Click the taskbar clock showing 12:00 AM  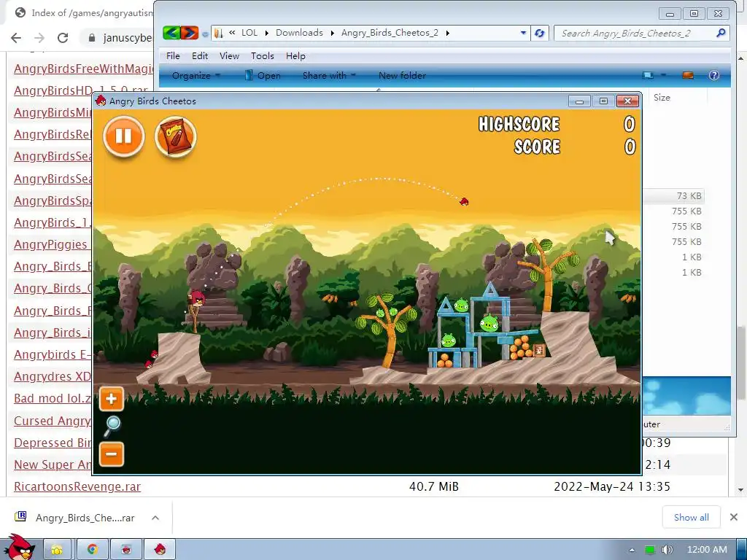pyautogui.click(x=706, y=550)
